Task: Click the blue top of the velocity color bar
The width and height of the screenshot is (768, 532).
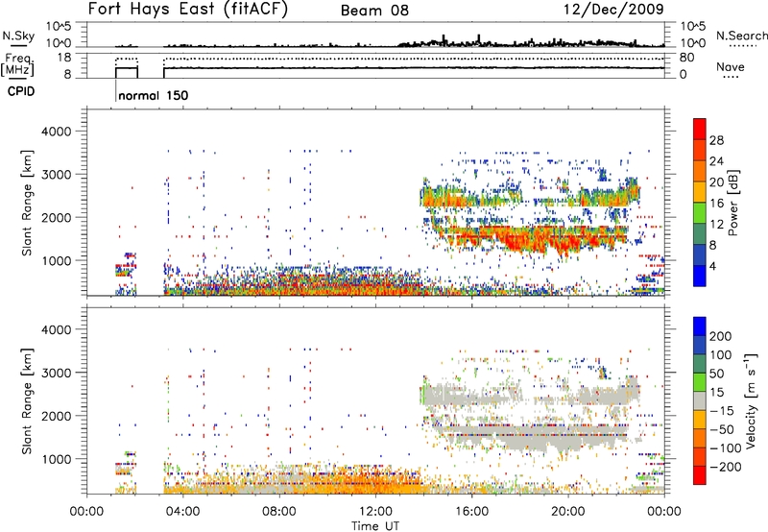Action: 700,326
